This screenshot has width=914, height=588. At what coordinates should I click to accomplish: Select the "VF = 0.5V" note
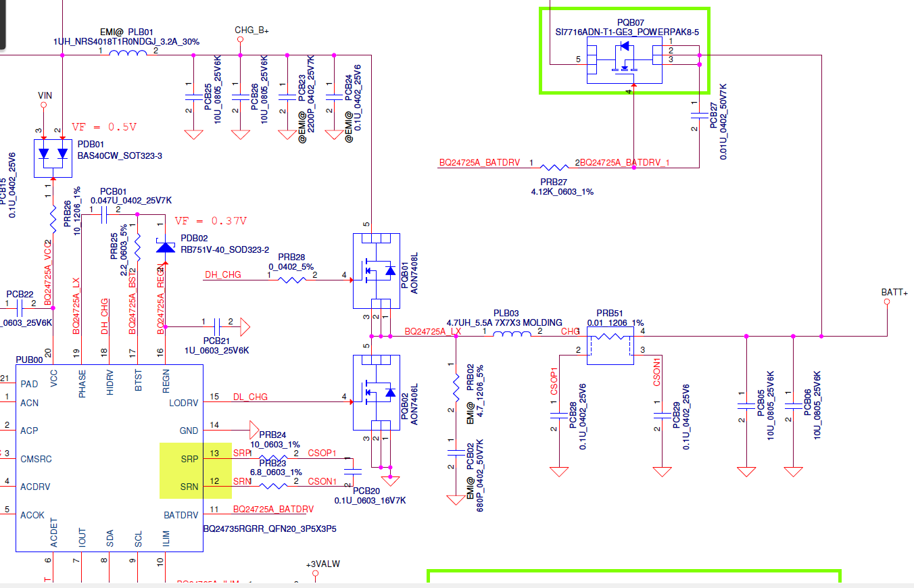tap(104, 126)
